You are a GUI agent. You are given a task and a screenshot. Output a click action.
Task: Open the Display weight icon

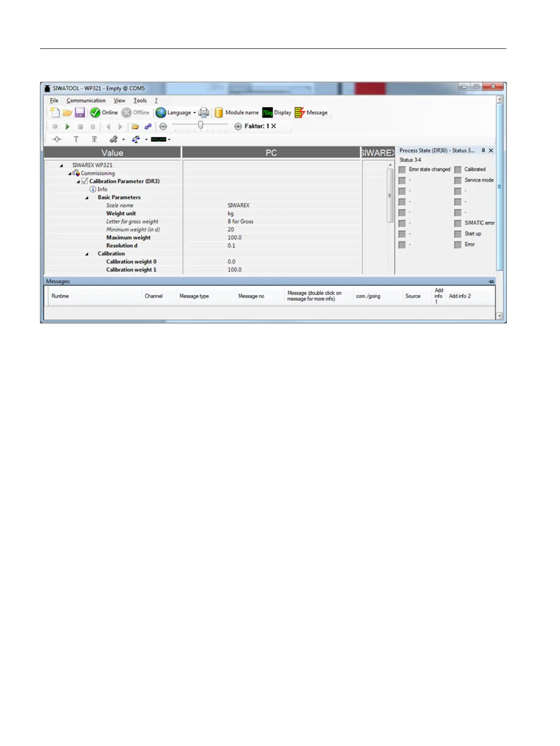point(267,113)
